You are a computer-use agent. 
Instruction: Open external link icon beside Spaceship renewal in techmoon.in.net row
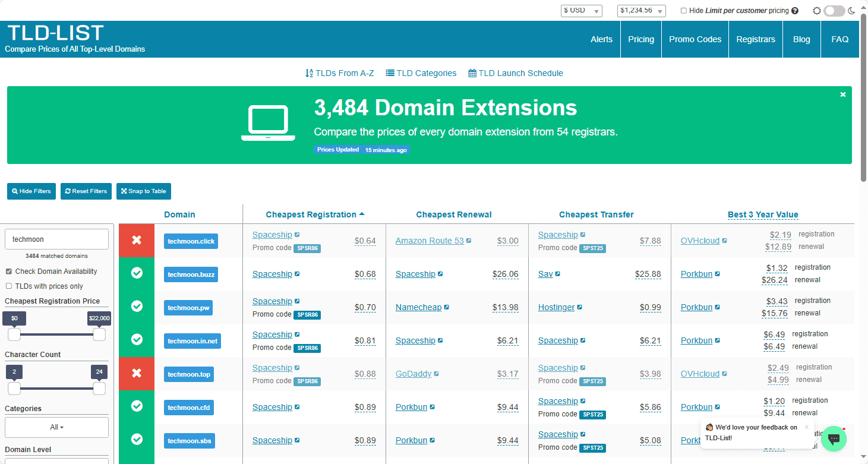440,340
